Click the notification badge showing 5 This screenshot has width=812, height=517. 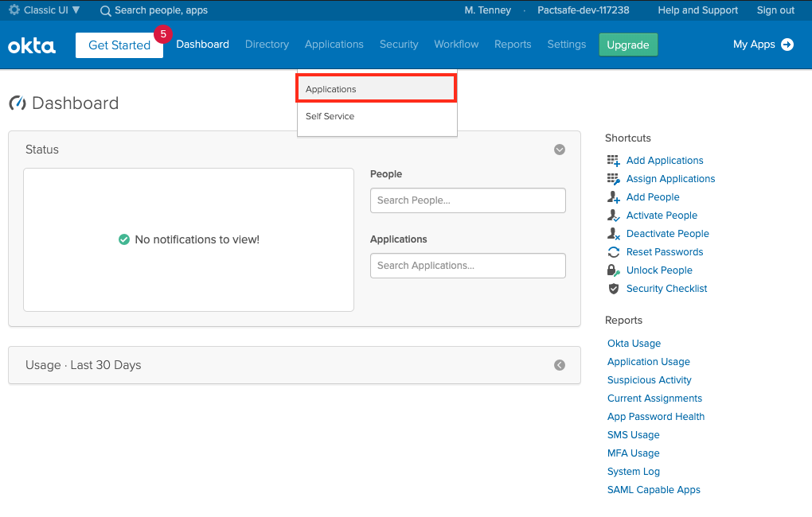click(x=163, y=34)
